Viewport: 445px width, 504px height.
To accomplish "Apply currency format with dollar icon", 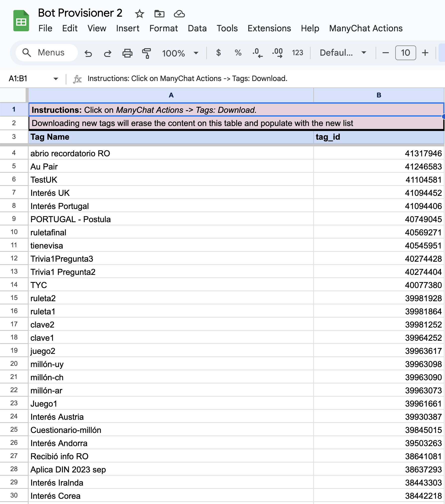I will pos(218,53).
